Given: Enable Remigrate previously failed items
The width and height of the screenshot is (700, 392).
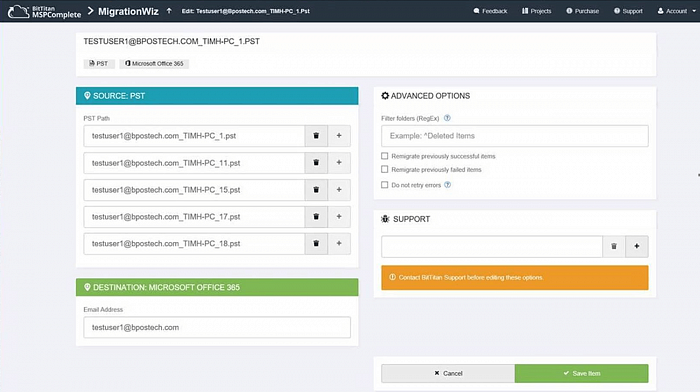Looking at the screenshot, I should coord(384,169).
